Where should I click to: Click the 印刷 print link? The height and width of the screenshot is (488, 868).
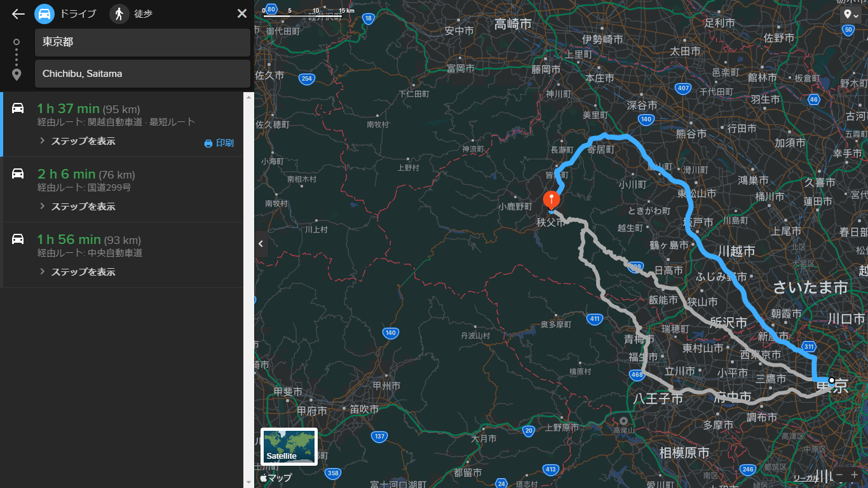tap(225, 144)
